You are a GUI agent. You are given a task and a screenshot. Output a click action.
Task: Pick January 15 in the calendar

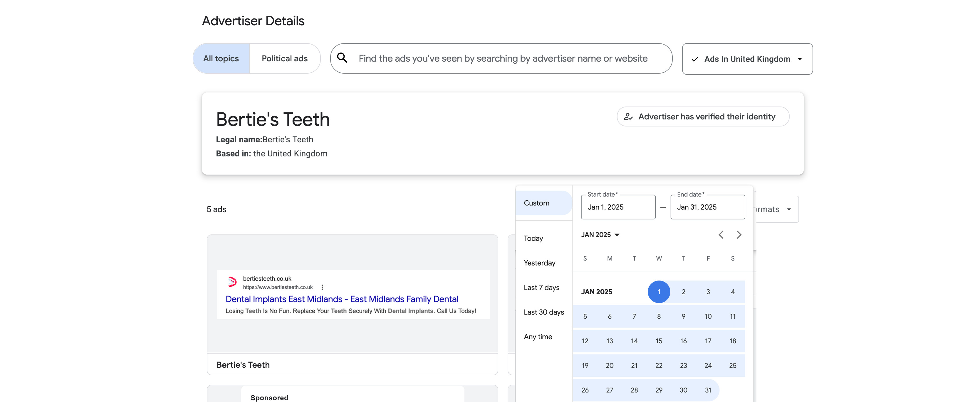659,341
